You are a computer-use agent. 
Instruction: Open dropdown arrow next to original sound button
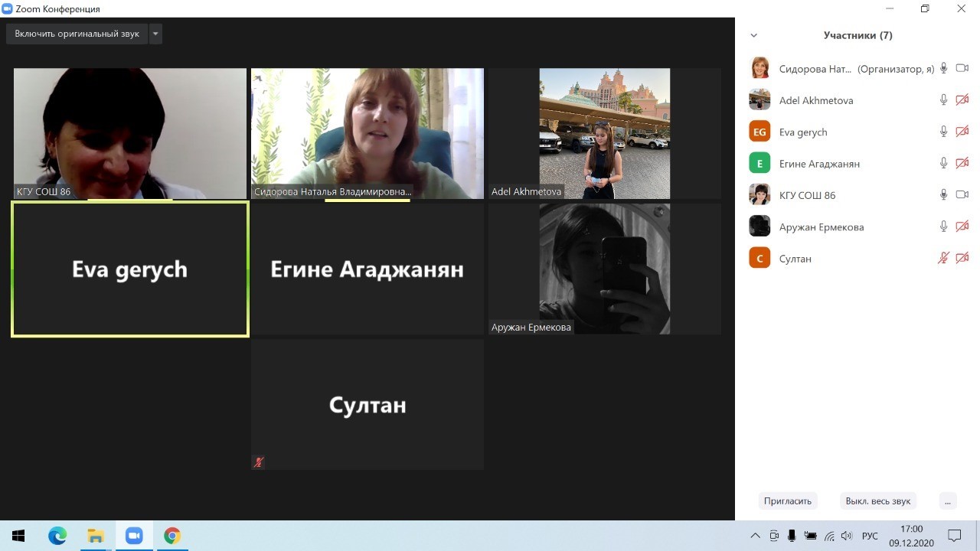pyautogui.click(x=155, y=34)
